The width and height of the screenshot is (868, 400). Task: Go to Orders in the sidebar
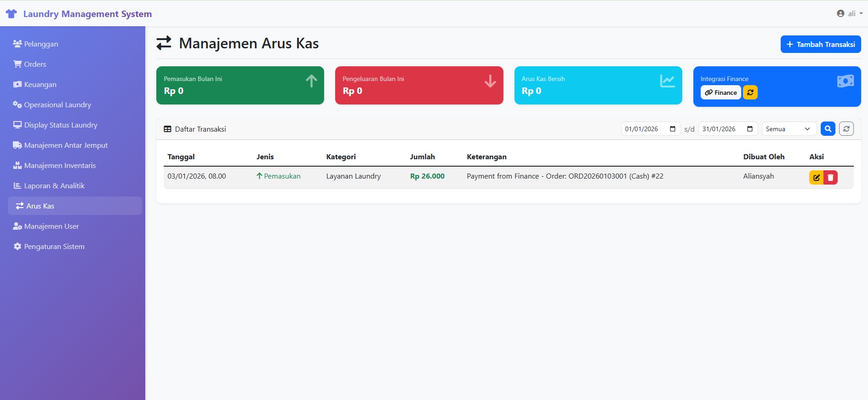[x=35, y=64]
